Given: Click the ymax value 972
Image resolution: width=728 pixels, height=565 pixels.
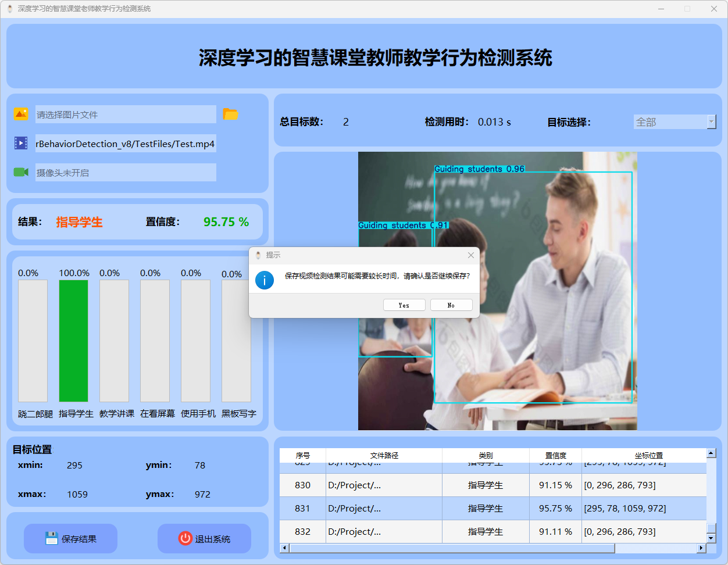Looking at the screenshot, I should [x=202, y=494].
